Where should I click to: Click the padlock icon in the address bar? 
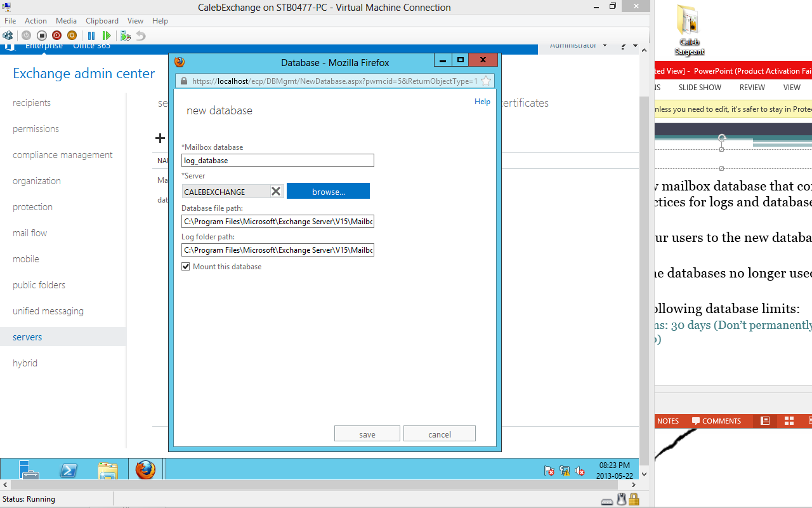click(x=184, y=81)
